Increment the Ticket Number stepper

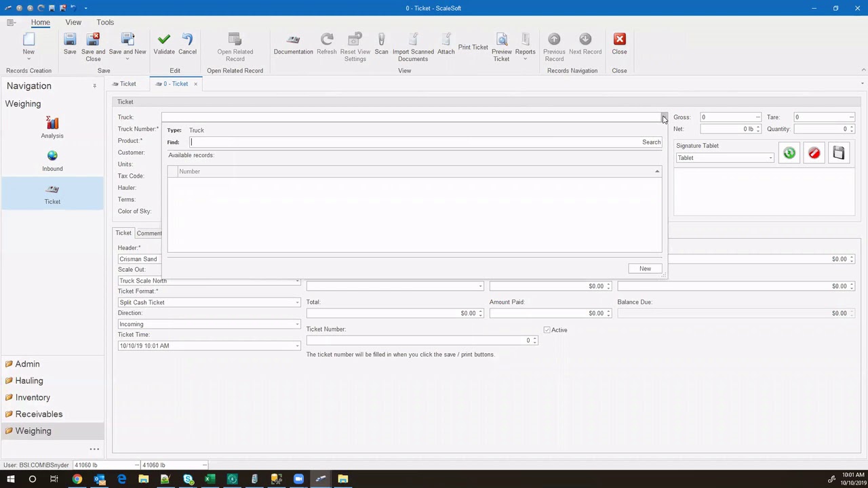click(x=534, y=338)
